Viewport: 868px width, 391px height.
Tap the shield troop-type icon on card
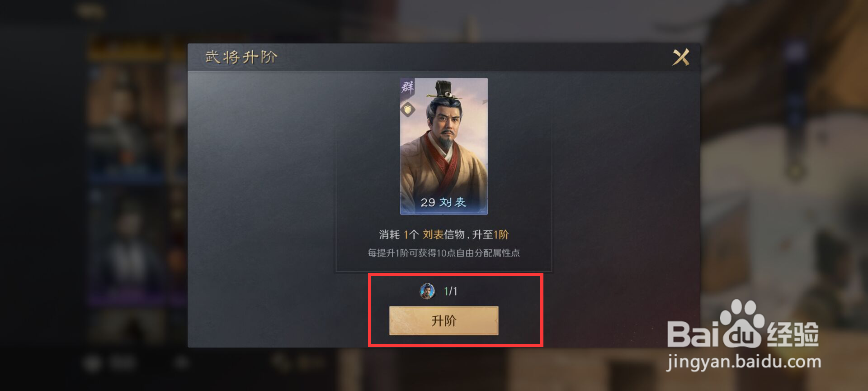click(408, 110)
